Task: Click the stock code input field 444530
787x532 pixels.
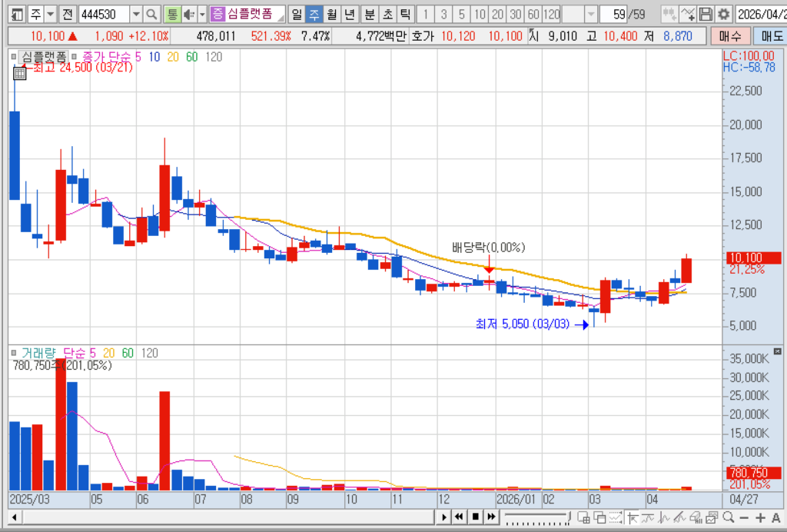Action: (105, 15)
